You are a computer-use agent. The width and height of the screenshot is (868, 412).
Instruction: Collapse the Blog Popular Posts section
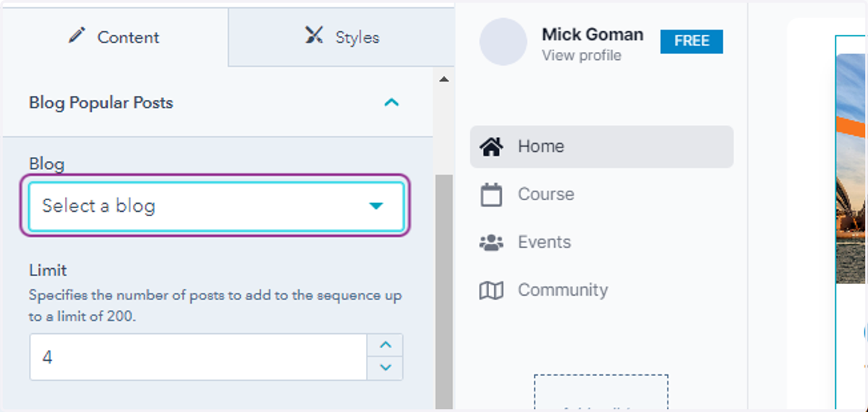[x=391, y=103]
